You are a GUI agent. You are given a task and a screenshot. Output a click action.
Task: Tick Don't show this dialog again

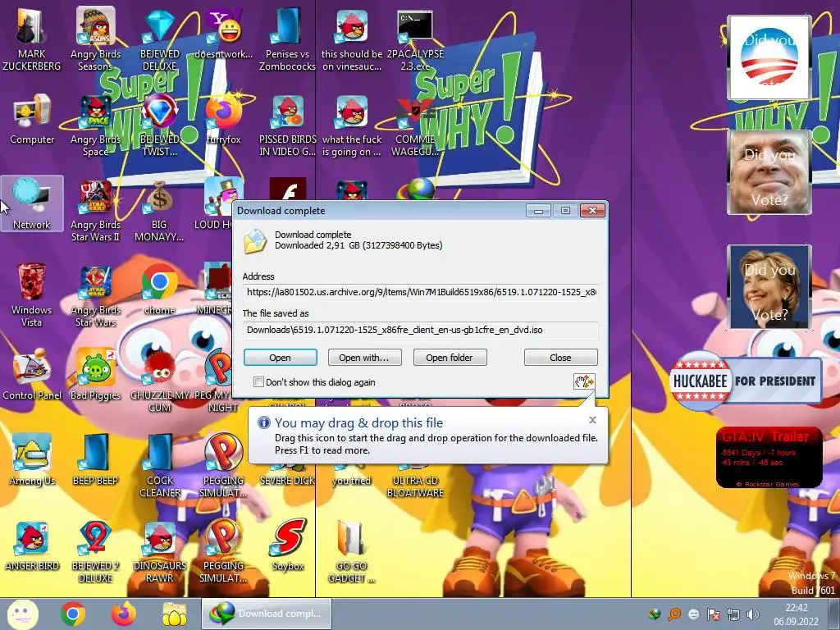click(x=258, y=382)
